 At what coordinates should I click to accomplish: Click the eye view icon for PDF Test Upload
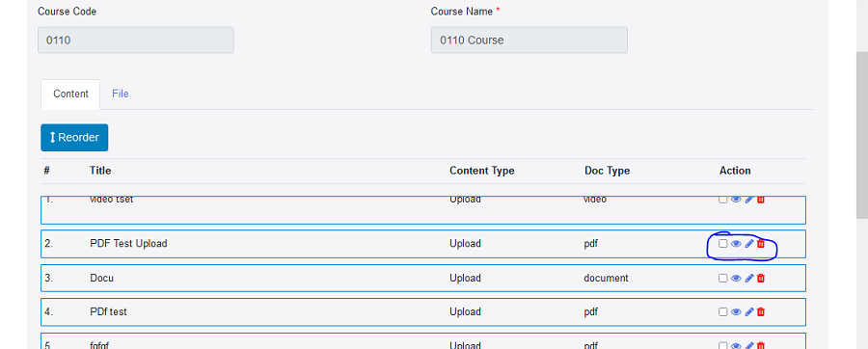(736, 244)
